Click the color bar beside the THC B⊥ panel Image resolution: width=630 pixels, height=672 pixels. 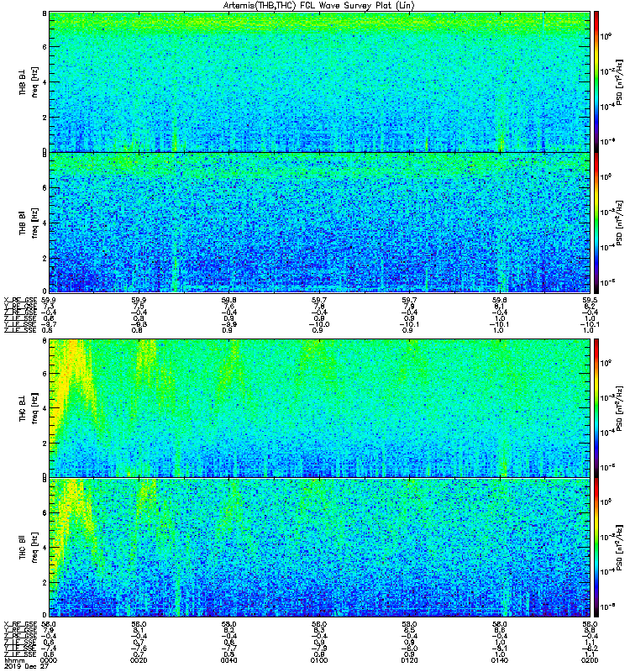(x=596, y=408)
